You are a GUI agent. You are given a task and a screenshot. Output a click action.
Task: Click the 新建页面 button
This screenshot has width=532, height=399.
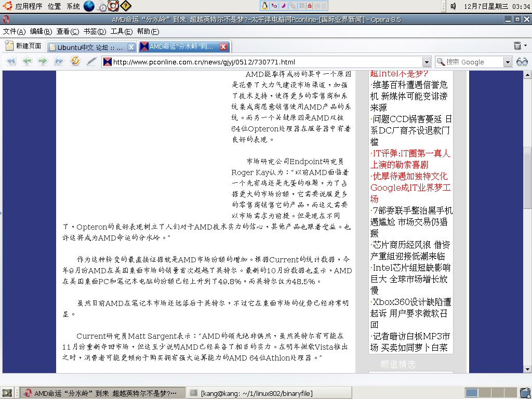(23, 46)
